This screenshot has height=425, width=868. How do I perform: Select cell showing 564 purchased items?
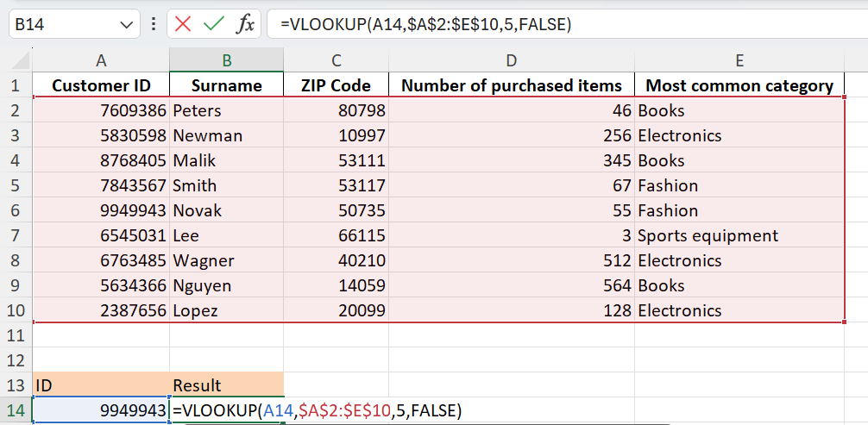tap(512, 285)
